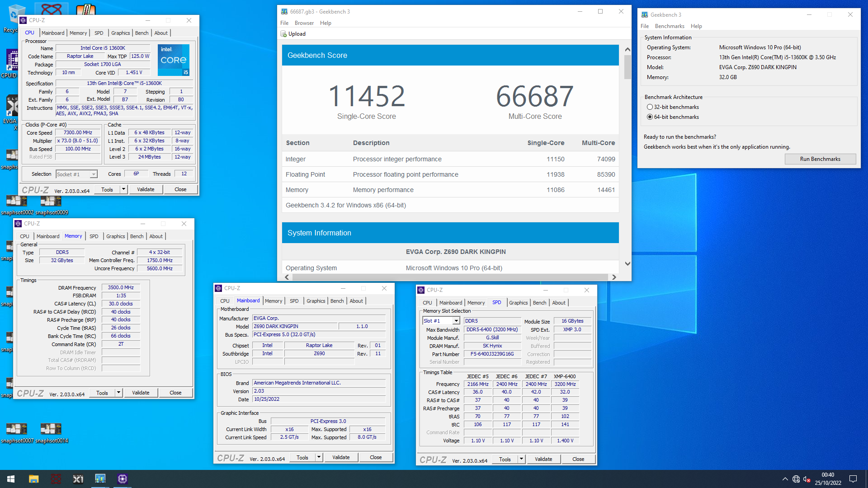The height and width of the screenshot is (488, 868).
Task: Open the Windows Start menu
Action: click(x=11, y=479)
